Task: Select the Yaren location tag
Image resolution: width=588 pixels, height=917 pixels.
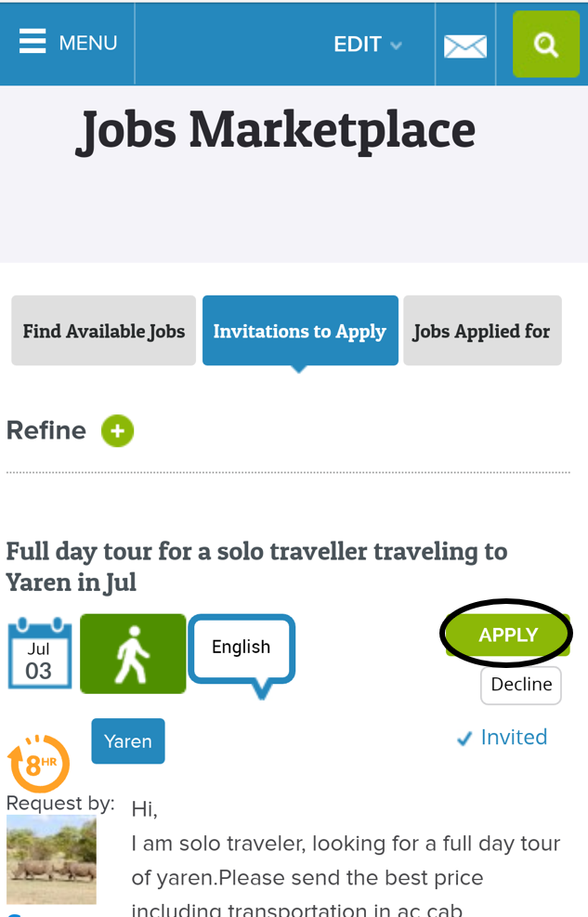Action: pyautogui.click(x=128, y=741)
